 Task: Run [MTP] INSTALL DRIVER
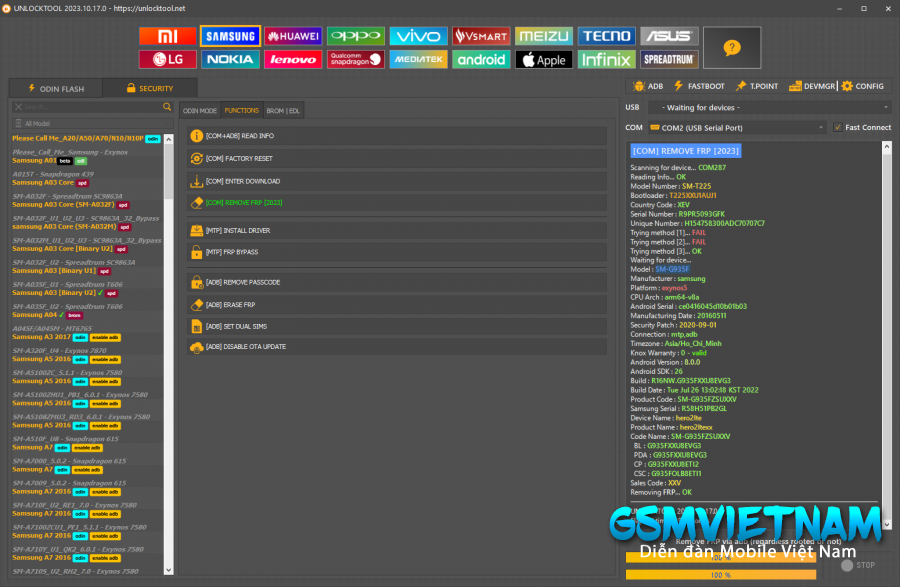point(397,231)
